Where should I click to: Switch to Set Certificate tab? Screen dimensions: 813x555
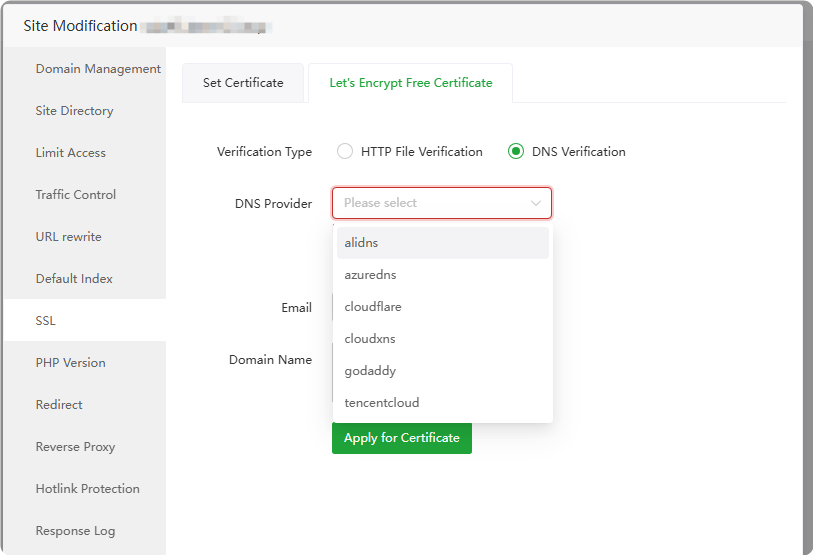tap(243, 83)
